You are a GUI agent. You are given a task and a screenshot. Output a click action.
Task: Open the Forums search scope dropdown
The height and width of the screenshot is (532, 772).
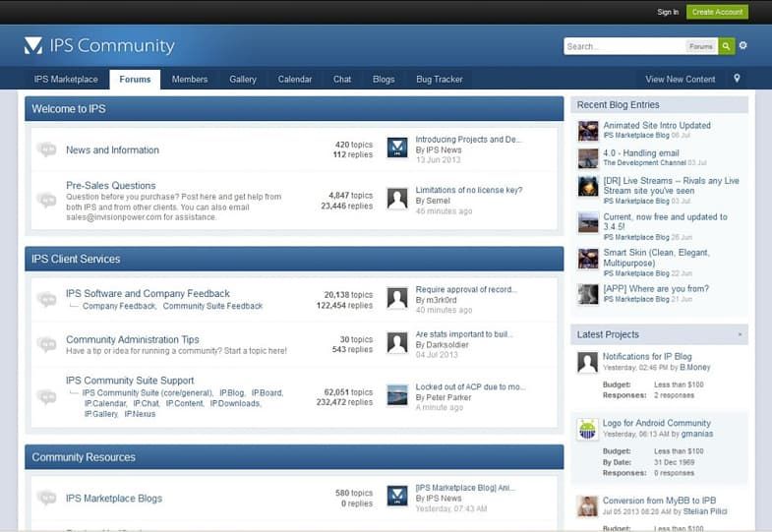[x=701, y=46]
